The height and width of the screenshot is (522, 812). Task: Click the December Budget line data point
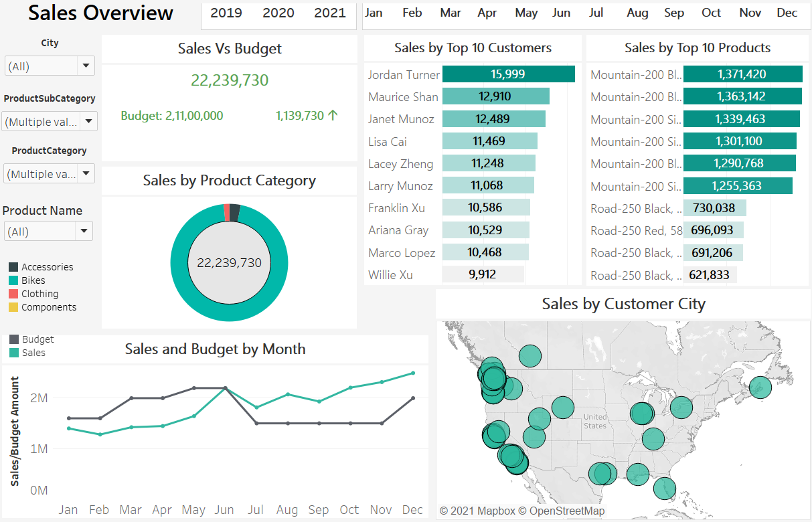[413, 398]
